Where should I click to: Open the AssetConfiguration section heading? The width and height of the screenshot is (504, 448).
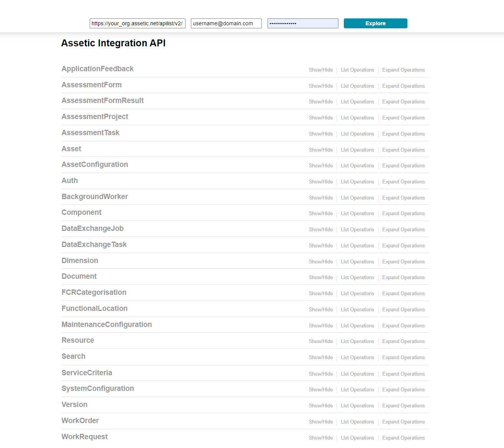(x=95, y=165)
